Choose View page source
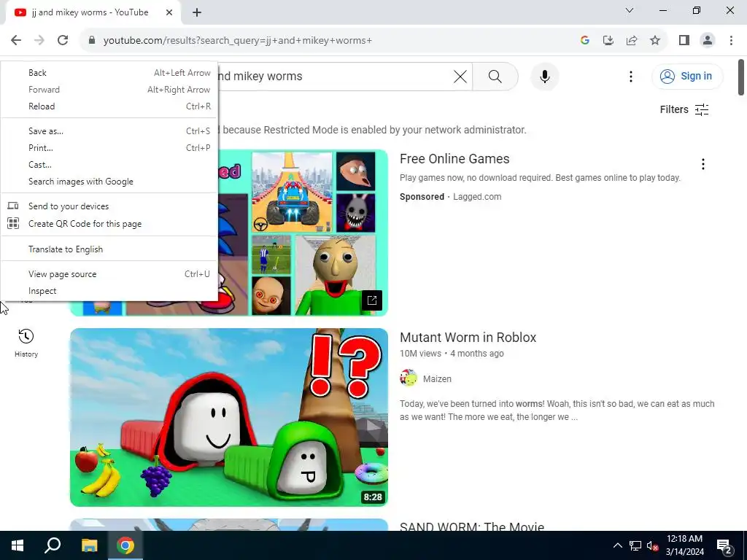The height and width of the screenshot is (560, 747). [x=109, y=274]
